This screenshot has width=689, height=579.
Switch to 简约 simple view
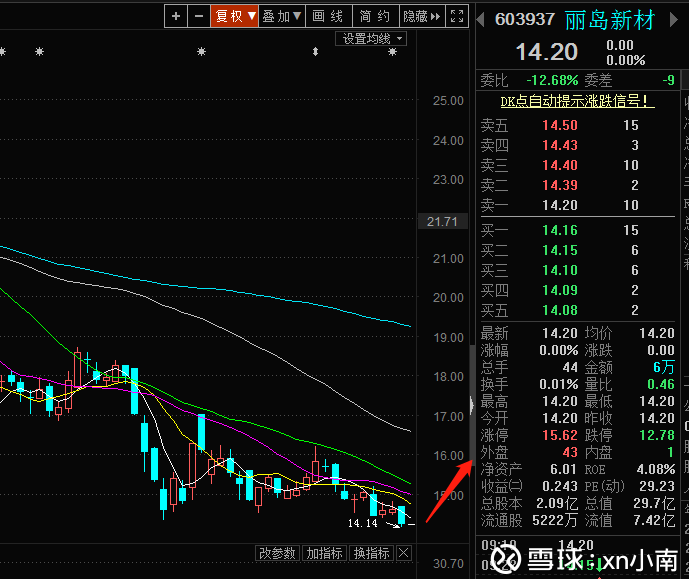click(375, 16)
